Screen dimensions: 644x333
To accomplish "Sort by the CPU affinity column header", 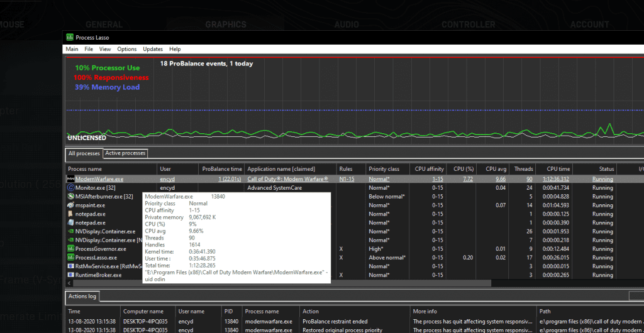I will pyautogui.click(x=428, y=169).
